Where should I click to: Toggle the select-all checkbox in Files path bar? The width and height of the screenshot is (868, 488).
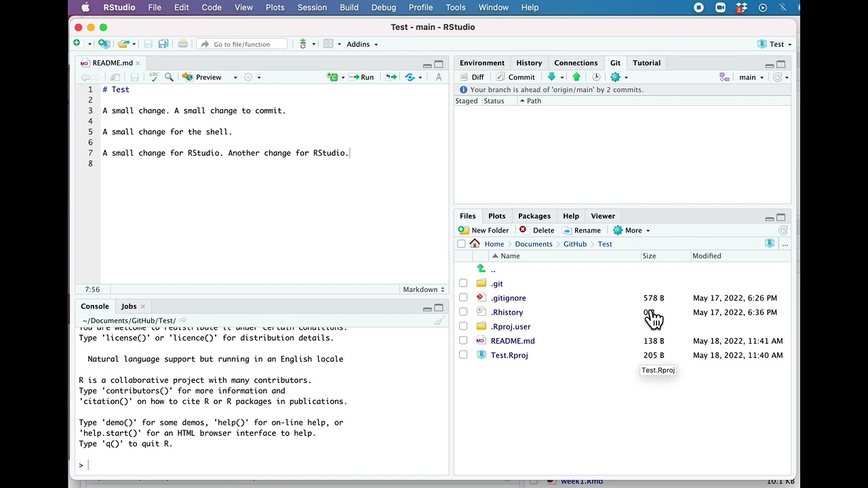point(462,244)
